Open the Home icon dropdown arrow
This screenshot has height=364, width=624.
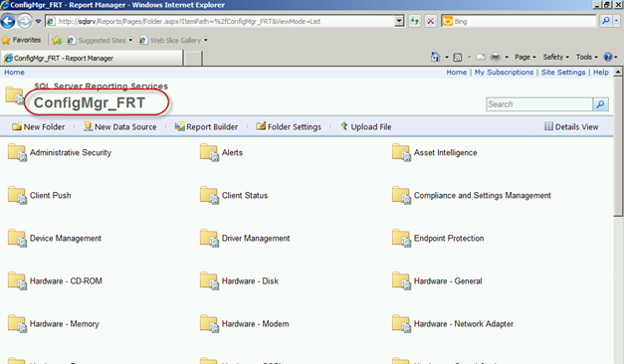point(447,58)
